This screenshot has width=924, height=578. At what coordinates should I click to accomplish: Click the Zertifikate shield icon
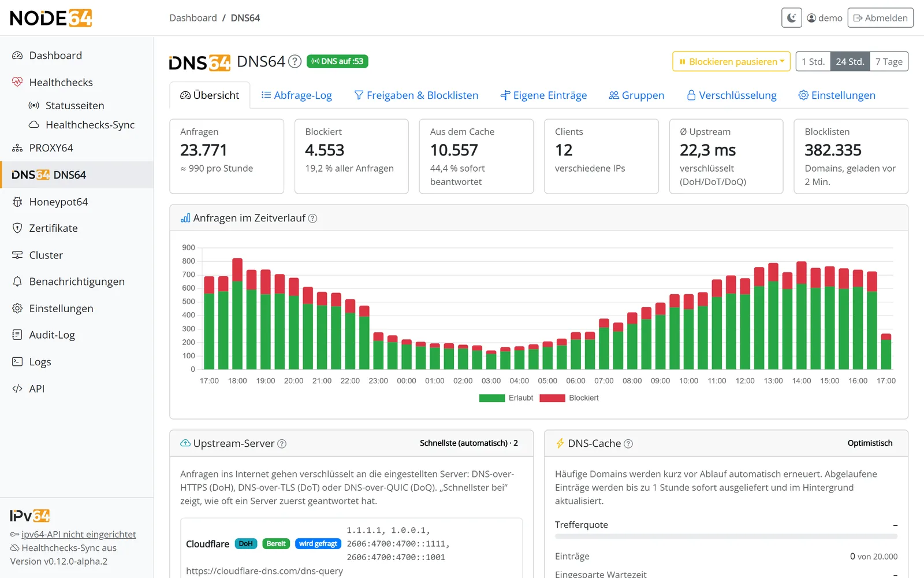17,228
